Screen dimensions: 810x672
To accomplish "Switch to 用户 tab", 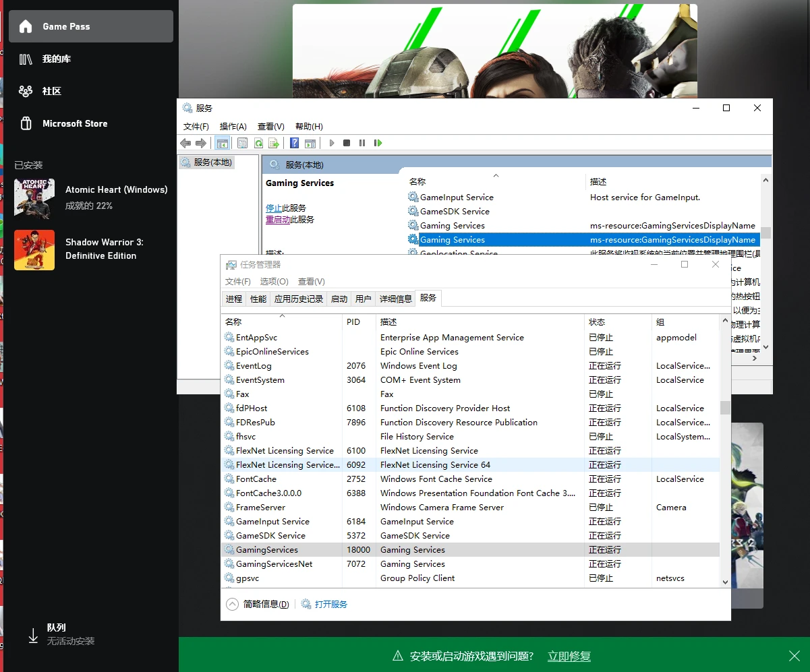I will [x=364, y=299].
